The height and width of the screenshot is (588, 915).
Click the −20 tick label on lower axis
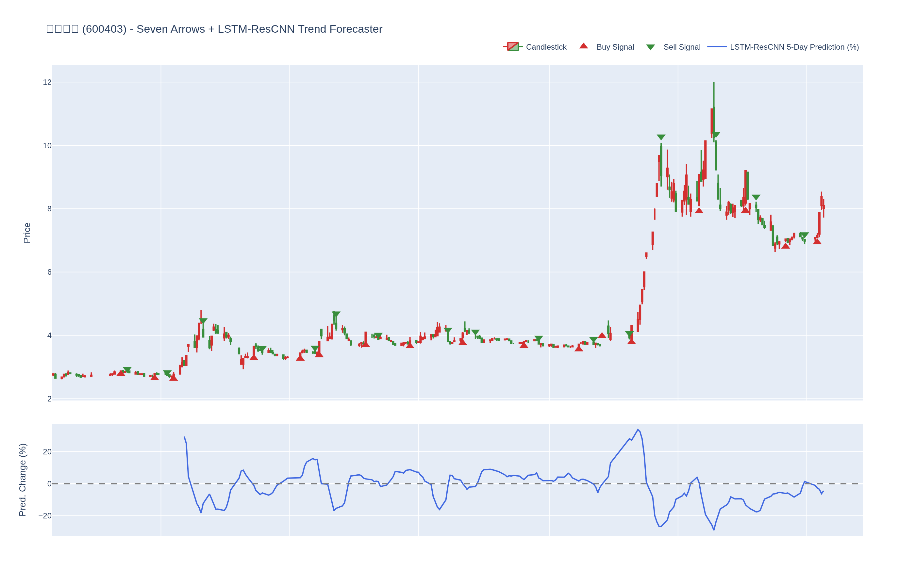[45, 516]
